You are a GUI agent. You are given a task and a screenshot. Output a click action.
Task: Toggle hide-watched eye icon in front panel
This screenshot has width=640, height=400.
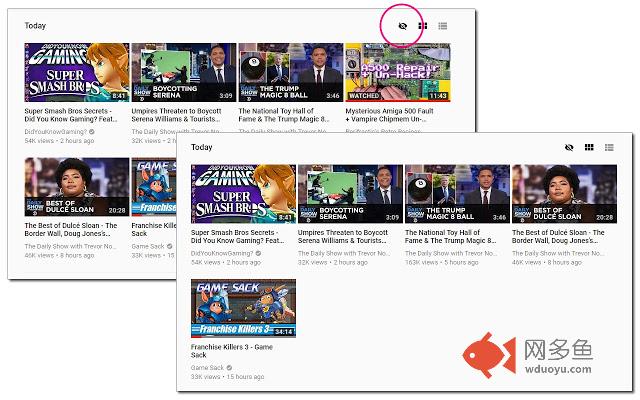point(569,147)
